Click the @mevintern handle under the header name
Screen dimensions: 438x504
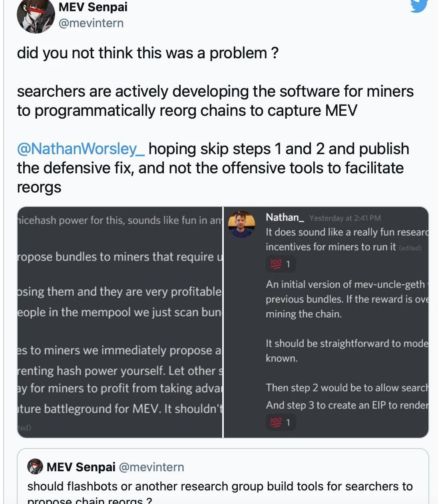click(91, 23)
